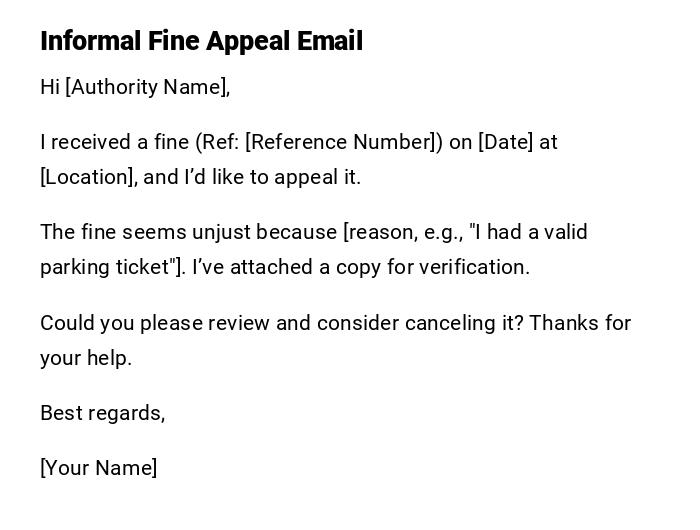Click the word "verification" in the body
Image resolution: width=700 pixels, height=530 pixels.
click(470, 267)
